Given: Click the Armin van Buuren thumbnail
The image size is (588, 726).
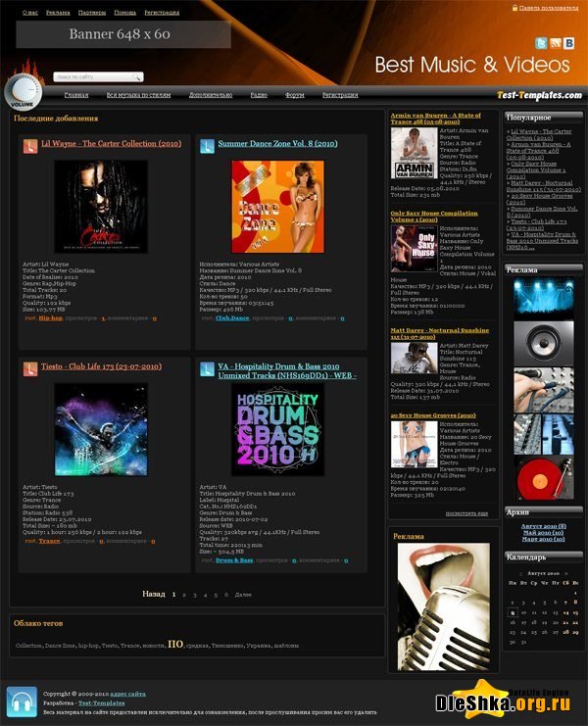Looking at the screenshot, I should click(x=414, y=153).
